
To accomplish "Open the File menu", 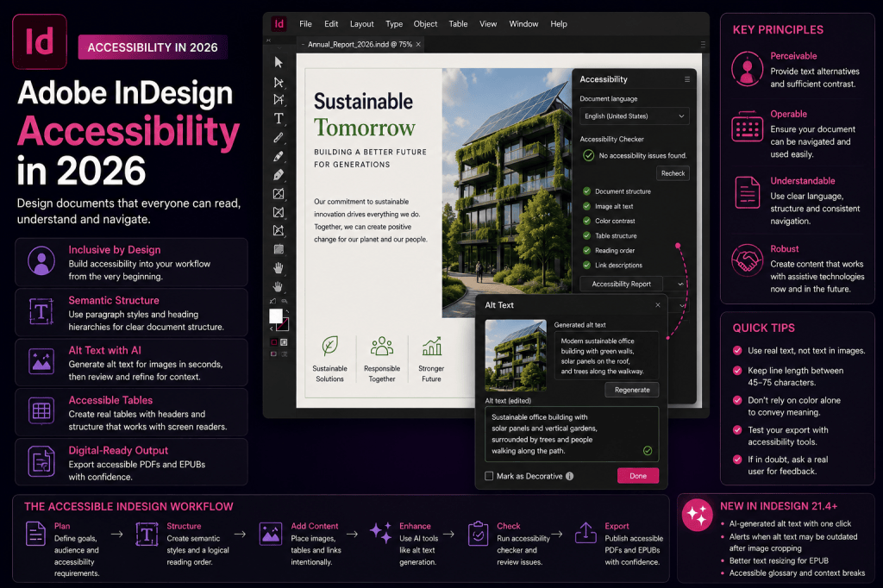I will (305, 23).
